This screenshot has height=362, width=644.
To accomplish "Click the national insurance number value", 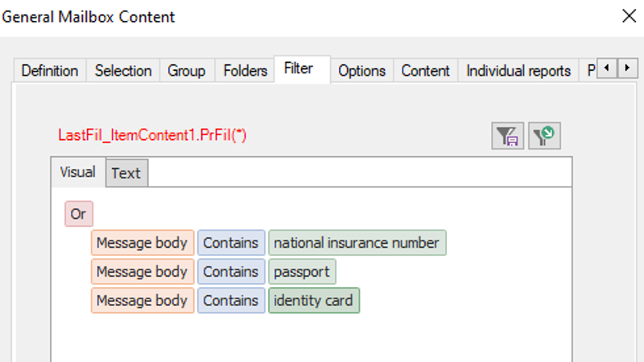I will pyautogui.click(x=357, y=243).
